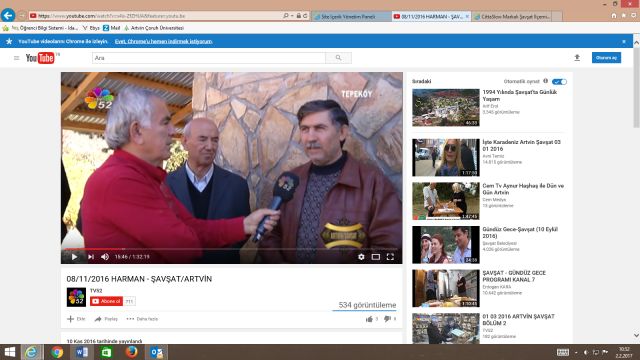
Task: Open video settings gear icon
Action: click(361, 257)
